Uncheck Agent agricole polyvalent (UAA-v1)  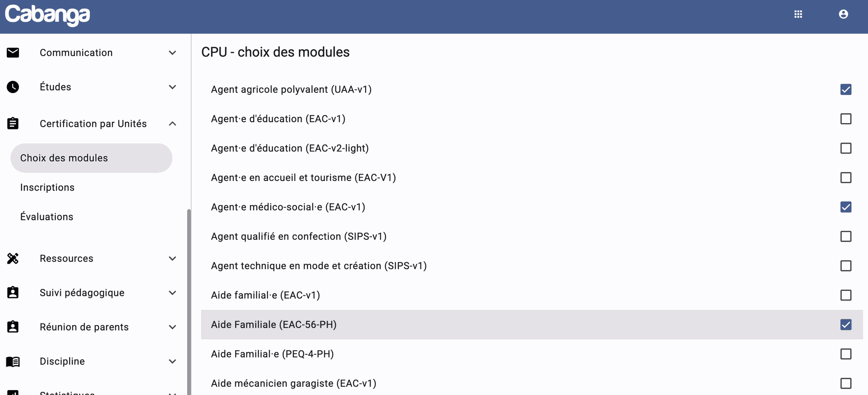[845, 90]
